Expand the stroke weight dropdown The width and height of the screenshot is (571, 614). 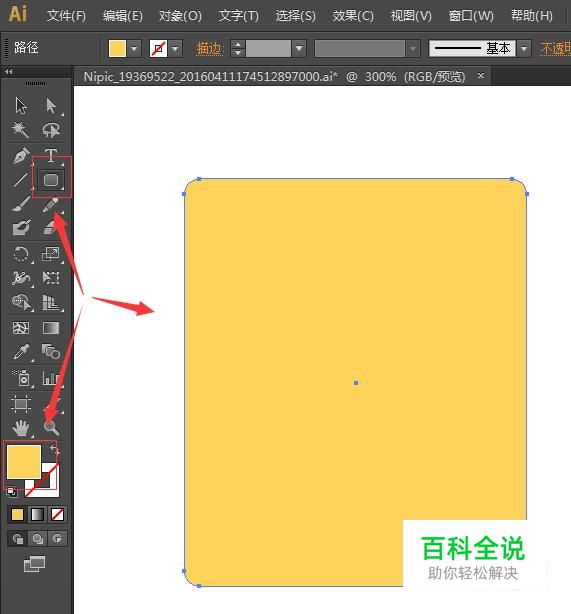[299, 49]
